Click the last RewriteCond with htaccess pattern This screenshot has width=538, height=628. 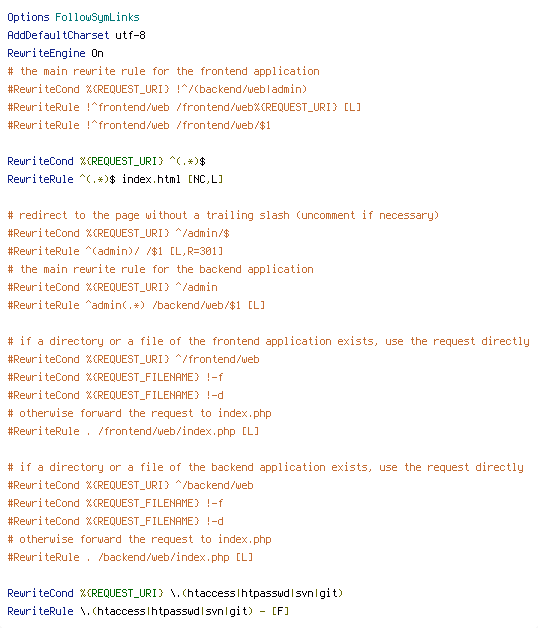coord(175,593)
